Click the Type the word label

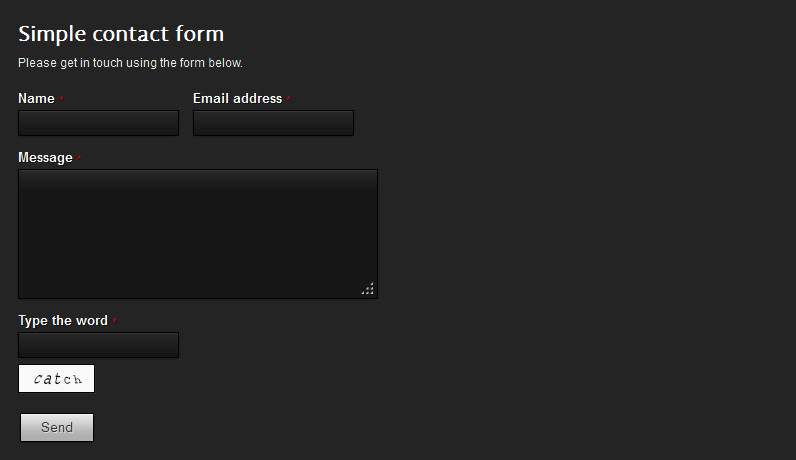click(63, 321)
